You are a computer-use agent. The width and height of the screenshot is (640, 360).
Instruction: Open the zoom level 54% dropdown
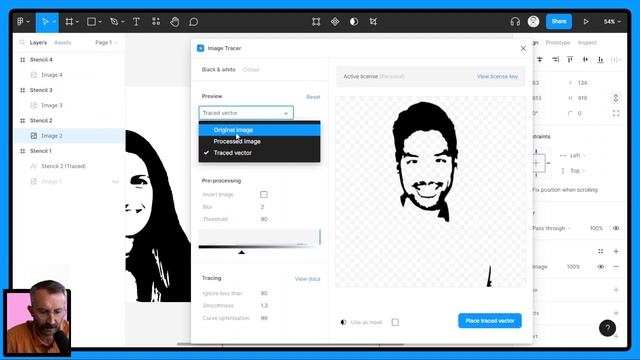click(612, 22)
